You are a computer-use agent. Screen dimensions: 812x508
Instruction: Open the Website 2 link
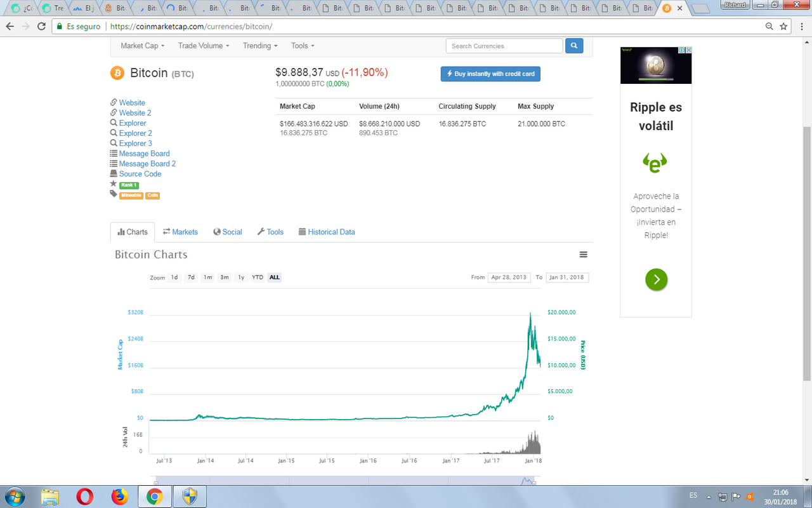pos(135,113)
